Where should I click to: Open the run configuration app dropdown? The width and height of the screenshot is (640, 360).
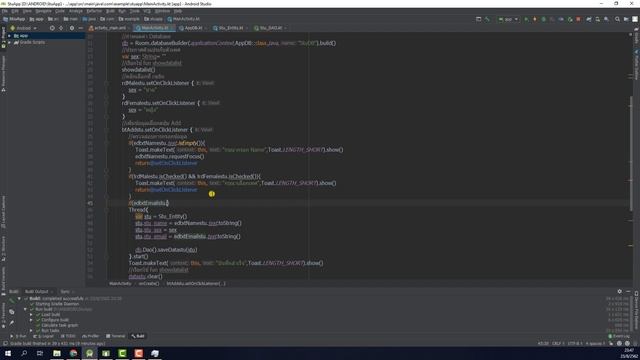pyautogui.click(x=508, y=19)
